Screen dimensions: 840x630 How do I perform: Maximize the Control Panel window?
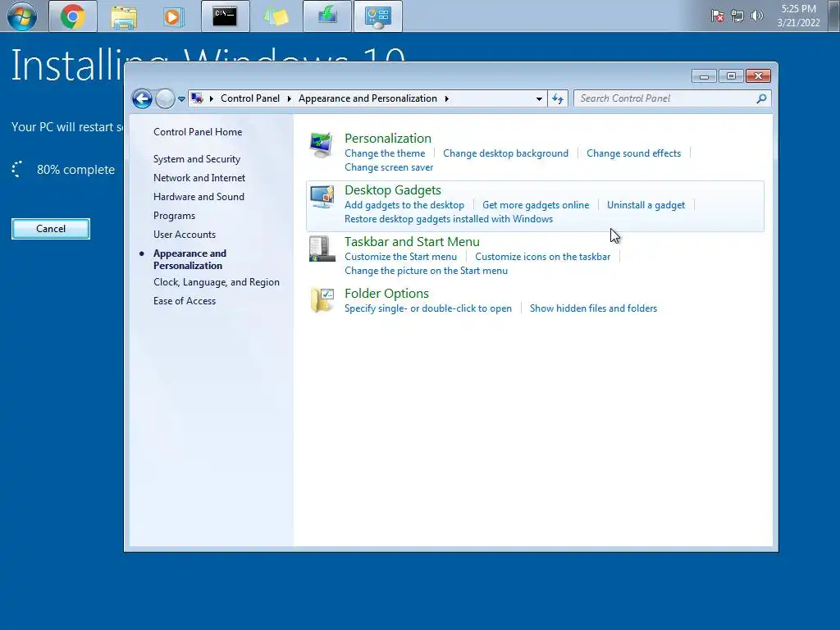click(x=731, y=76)
